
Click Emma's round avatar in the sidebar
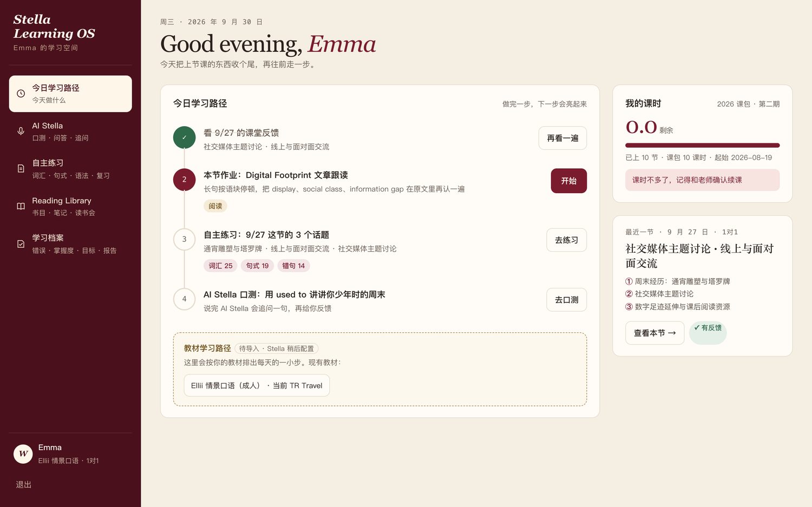tap(23, 453)
